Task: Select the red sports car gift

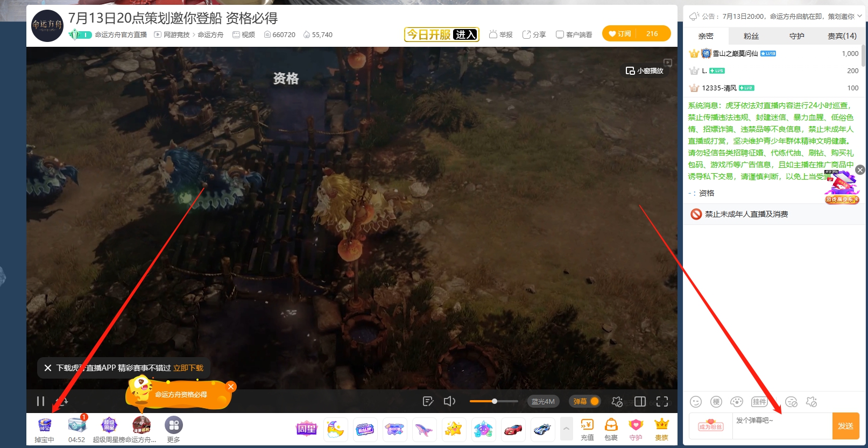Action: (513, 429)
